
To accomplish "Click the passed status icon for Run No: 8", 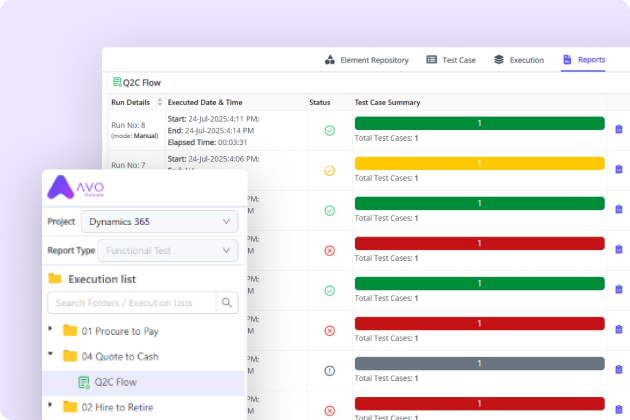I will tap(329, 130).
